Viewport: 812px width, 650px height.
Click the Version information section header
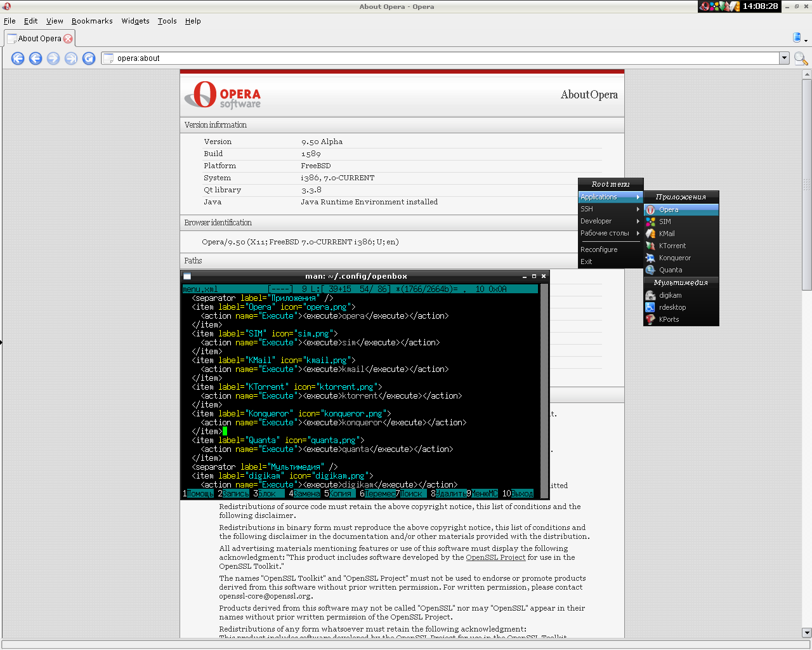[x=402, y=125]
